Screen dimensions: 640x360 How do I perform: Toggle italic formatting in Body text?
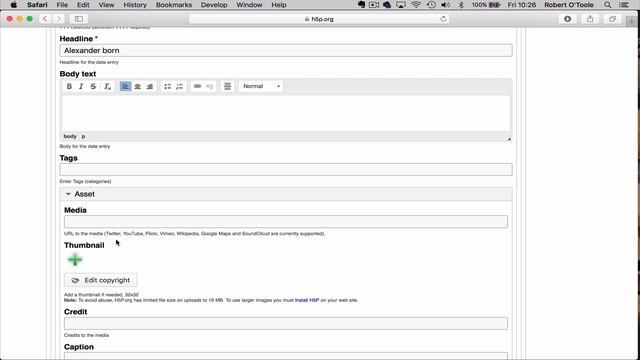pos(81,86)
